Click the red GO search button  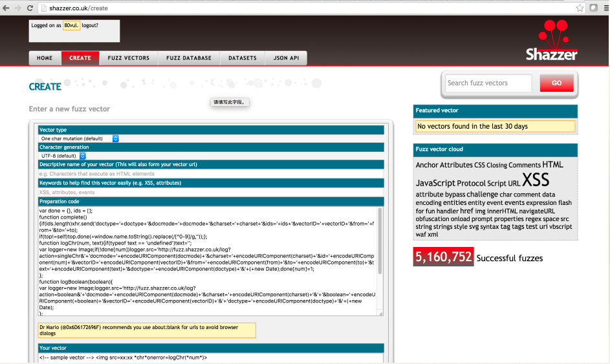556,83
